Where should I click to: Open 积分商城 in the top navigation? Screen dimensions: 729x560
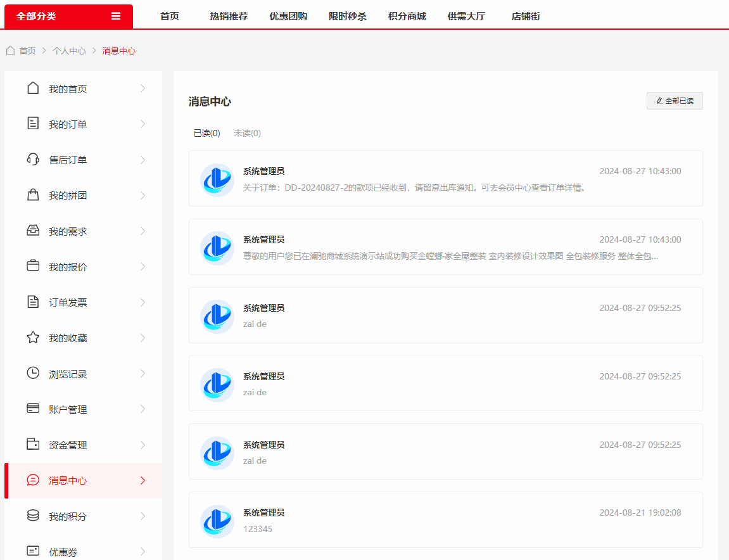[407, 16]
